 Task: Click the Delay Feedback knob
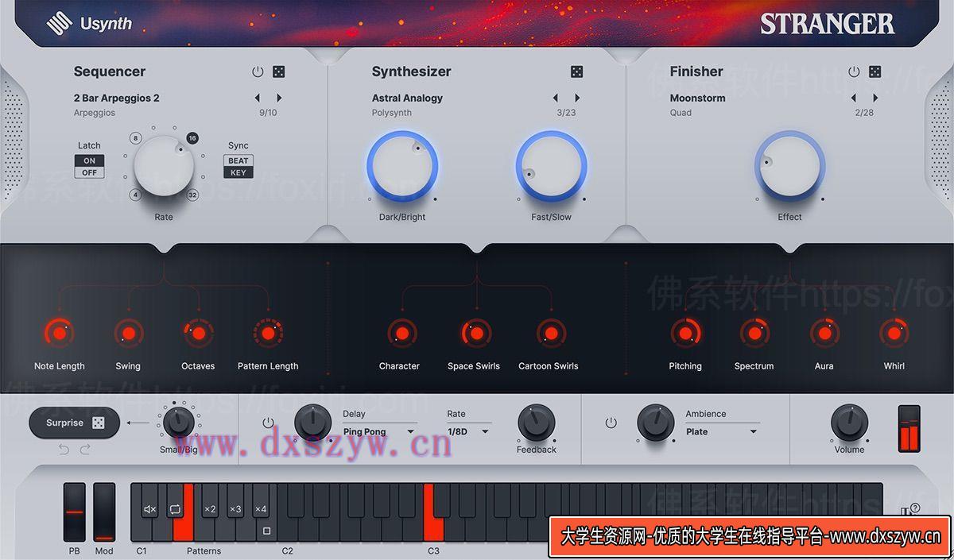pyautogui.click(x=537, y=423)
